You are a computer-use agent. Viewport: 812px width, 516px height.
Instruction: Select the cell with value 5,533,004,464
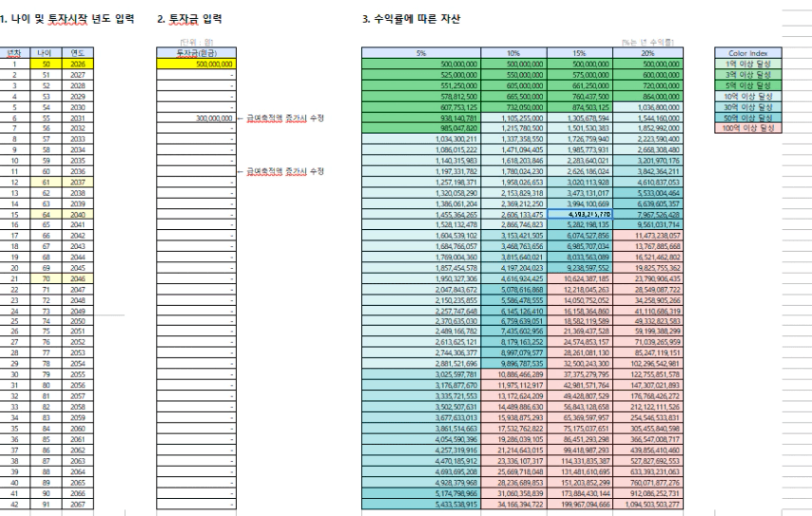coord(648,193)
